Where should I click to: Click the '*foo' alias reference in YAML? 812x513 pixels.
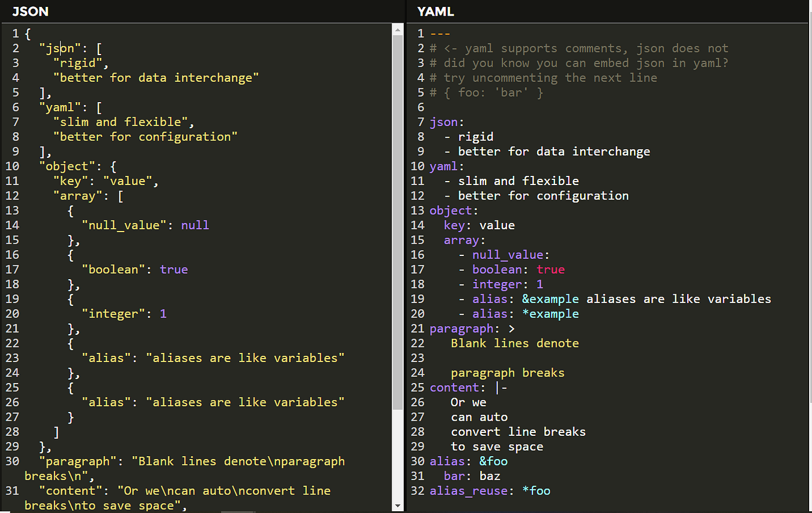pos(536,491)
